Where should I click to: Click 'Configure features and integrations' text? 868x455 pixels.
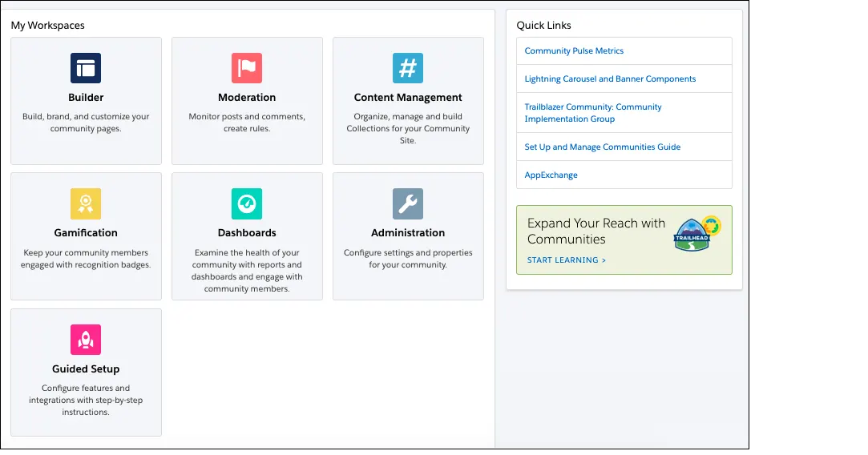86,401
